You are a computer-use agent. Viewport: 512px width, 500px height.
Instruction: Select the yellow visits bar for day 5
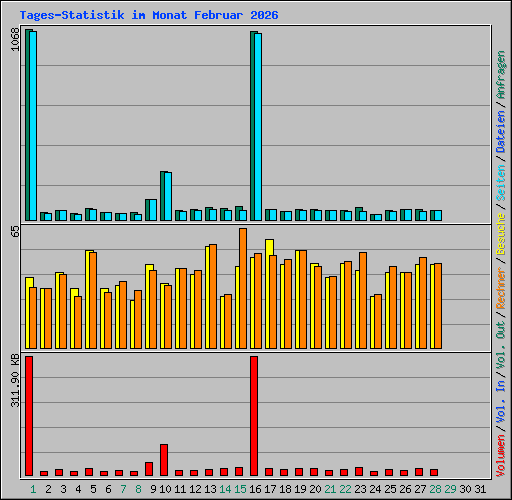tap(88, 299)
